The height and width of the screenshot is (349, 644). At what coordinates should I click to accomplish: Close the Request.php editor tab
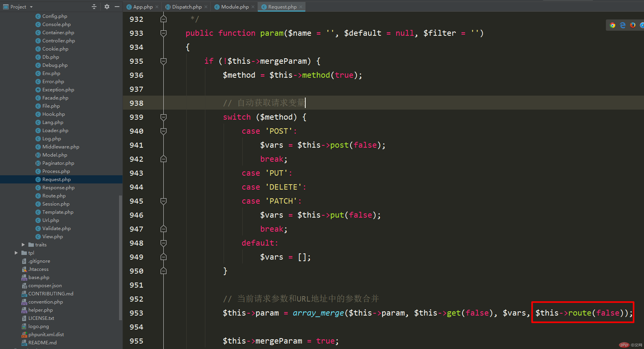click(301, 7)
